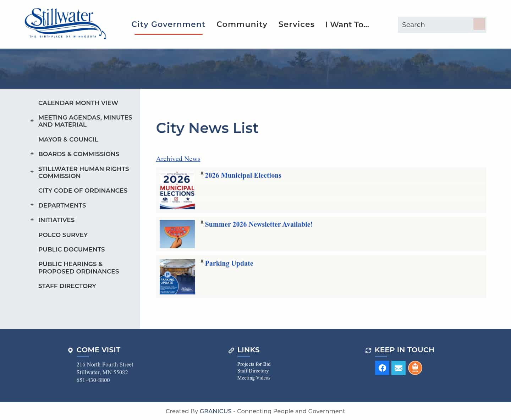Go to Calendar Month View

pyautogui.click(x=78, y=103)
